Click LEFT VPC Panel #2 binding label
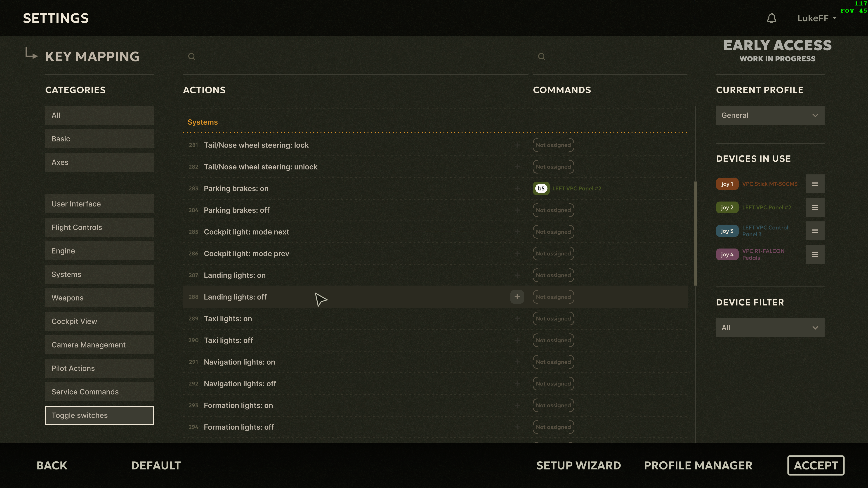 [x=577, y=188]
